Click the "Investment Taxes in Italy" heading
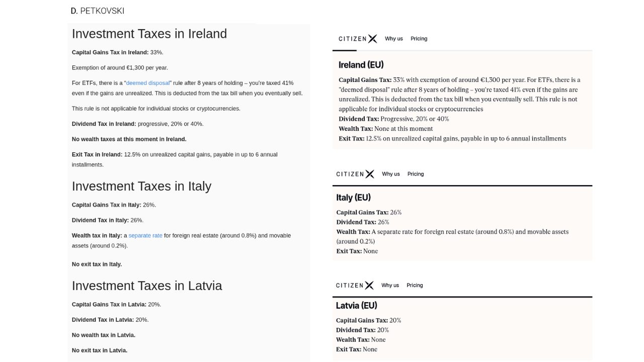Image resolution: width=644 pixels, height=362 pixels. click(141, 186)
